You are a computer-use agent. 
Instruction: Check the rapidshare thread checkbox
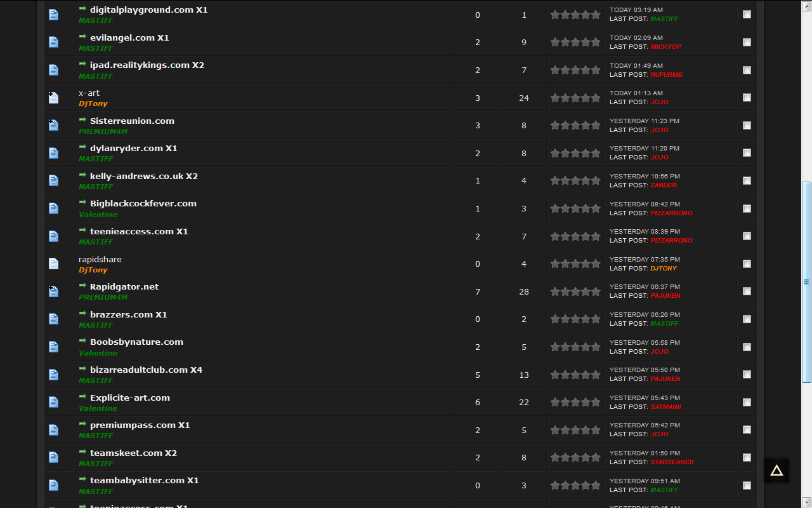(x=747, y=264)
